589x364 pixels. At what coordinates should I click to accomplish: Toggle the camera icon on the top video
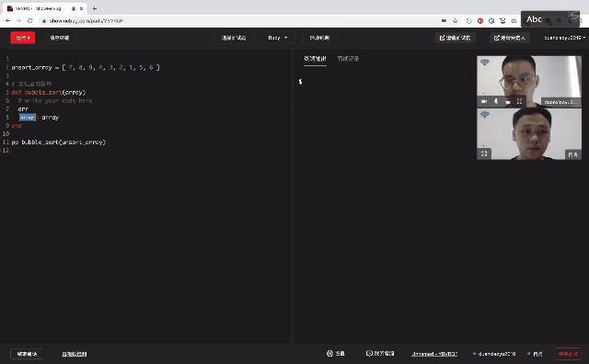(x=484, y=101)
